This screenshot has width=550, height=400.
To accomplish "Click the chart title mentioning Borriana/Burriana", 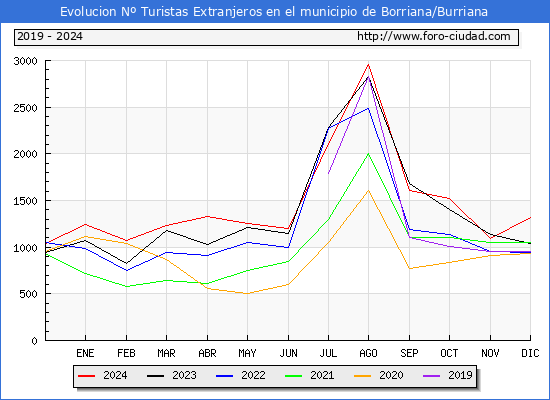I will [x=274, y=12].
